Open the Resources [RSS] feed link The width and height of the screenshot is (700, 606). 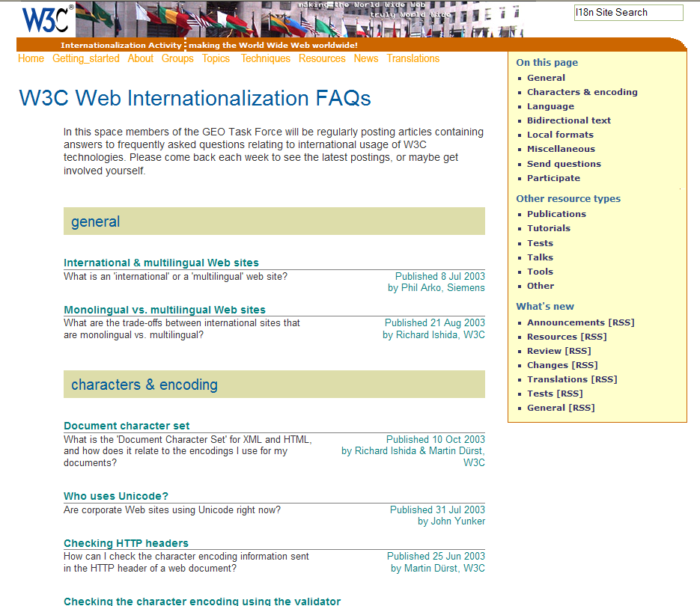click(x=567, y=337)
